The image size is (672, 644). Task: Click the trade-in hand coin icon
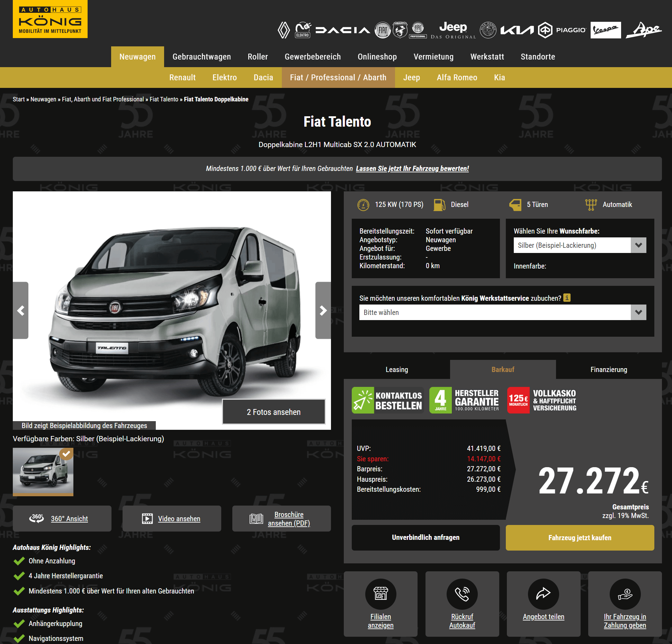coord(625,594)
